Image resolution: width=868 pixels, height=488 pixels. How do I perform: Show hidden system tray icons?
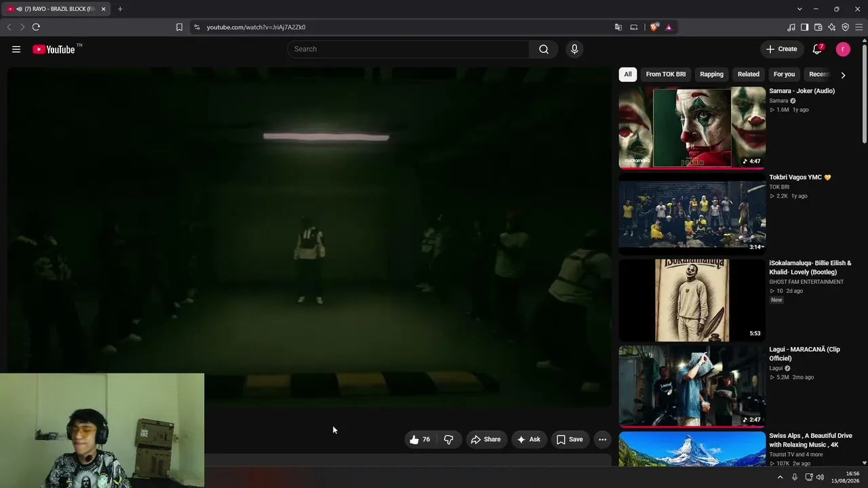(780, 477)
